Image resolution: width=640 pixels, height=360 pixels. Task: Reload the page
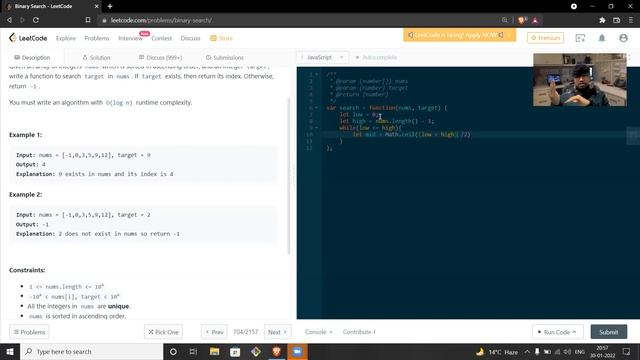tap(36, 20)
